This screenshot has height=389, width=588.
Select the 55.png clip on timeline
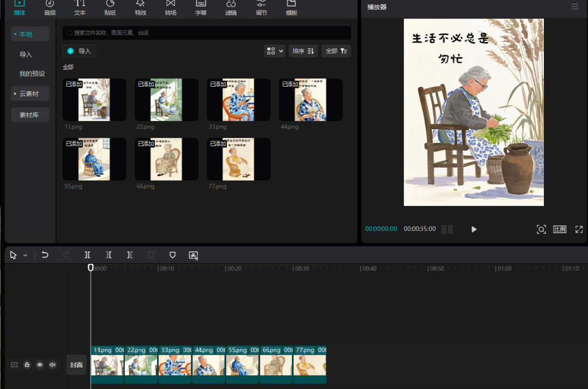point(242,364)
